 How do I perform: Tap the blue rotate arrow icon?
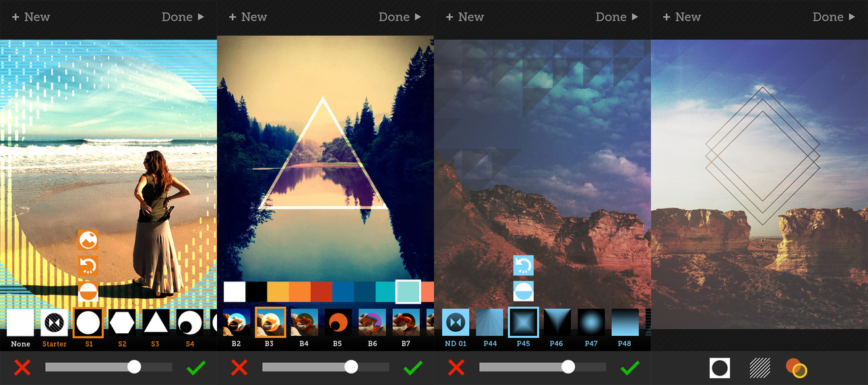(524, 265)
